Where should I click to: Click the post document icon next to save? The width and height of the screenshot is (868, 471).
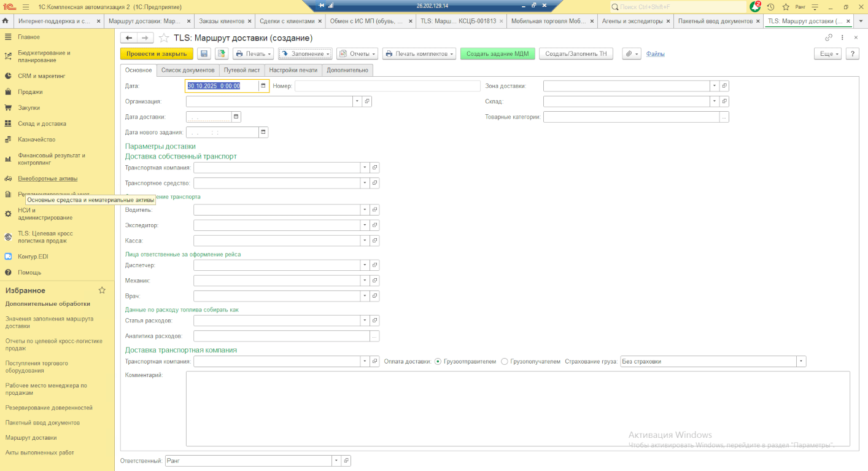[x=221, y=54]
